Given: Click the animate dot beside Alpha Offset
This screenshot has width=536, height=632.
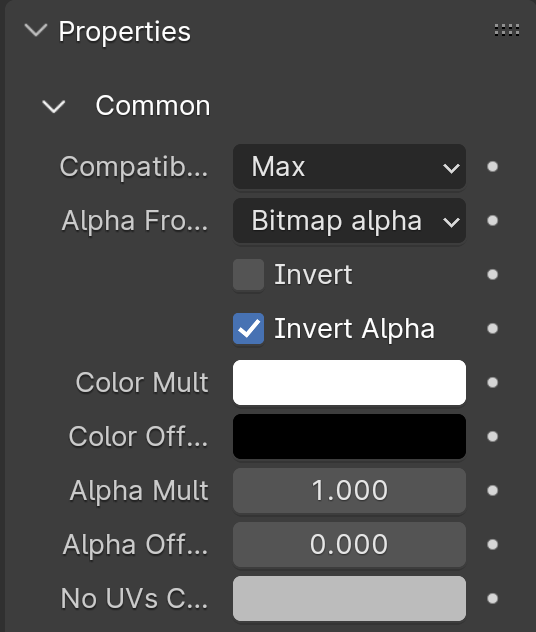Looking at the screenshot, I should coord(492,545).
